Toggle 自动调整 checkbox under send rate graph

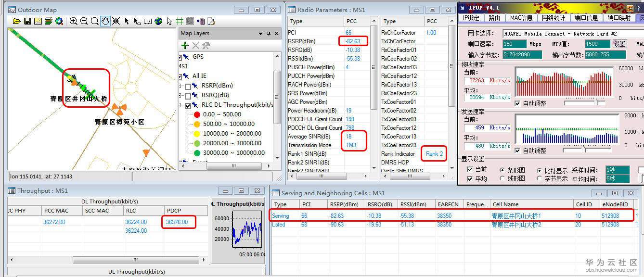517,151
